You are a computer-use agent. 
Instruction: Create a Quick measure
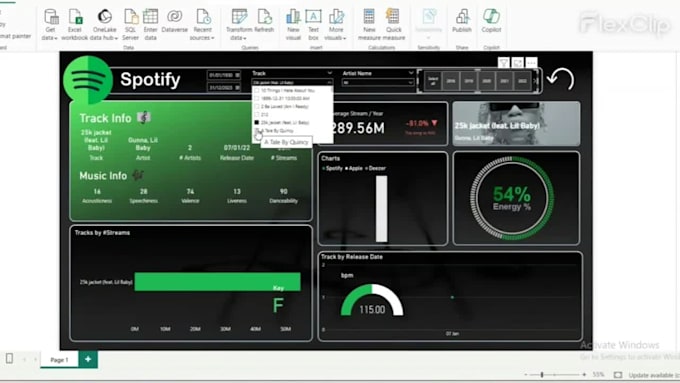[393, 25]
